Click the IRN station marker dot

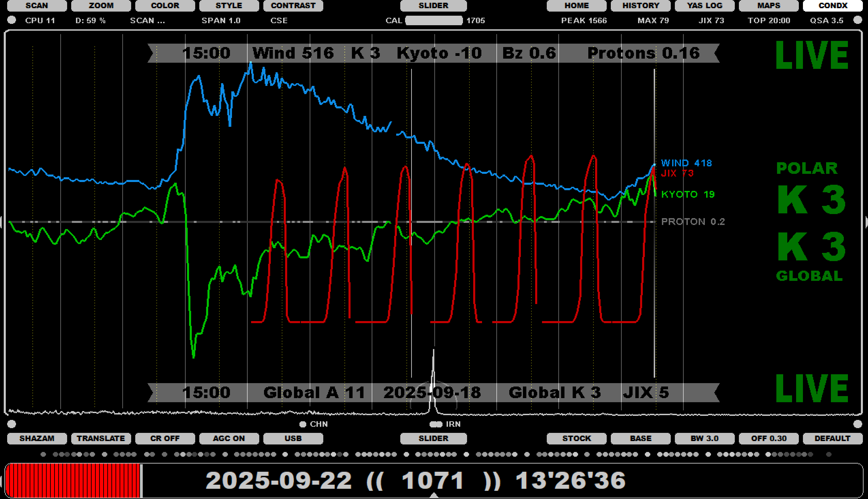[x=436, y=424]
